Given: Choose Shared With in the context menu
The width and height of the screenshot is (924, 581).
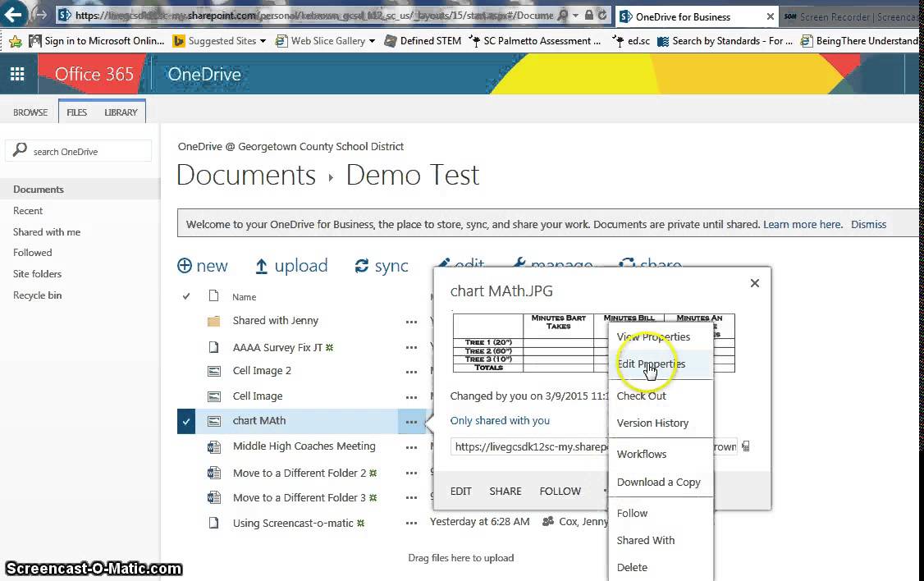Looking at the screenshot, I should pyautogui.click(x=645, y=540).
